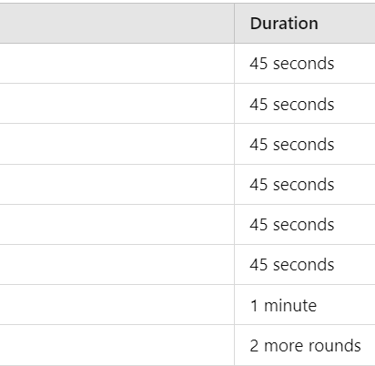Select blank cell beside second 45 seconds
Image resolution: width=375 pixels, height=366 pixels.
point(117,104)
